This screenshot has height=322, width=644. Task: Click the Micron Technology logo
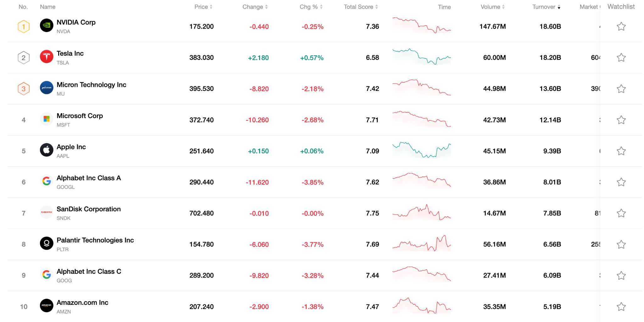(47, 88)
